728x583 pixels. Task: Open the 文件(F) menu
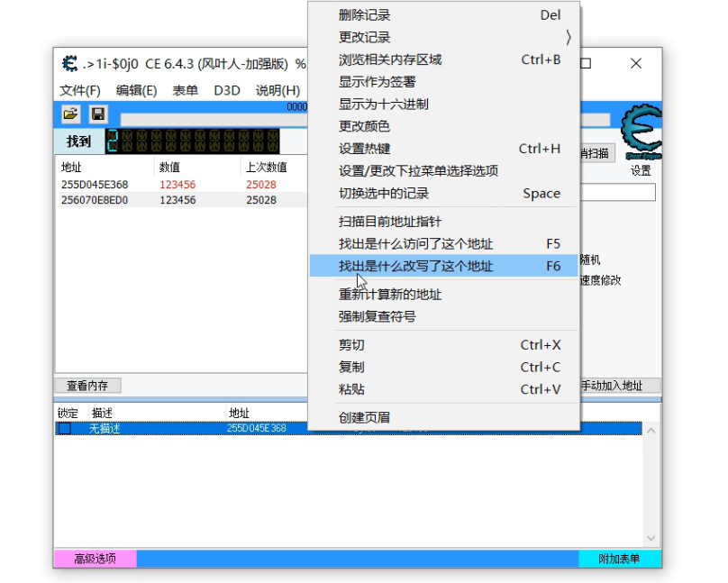coord(80,90)
